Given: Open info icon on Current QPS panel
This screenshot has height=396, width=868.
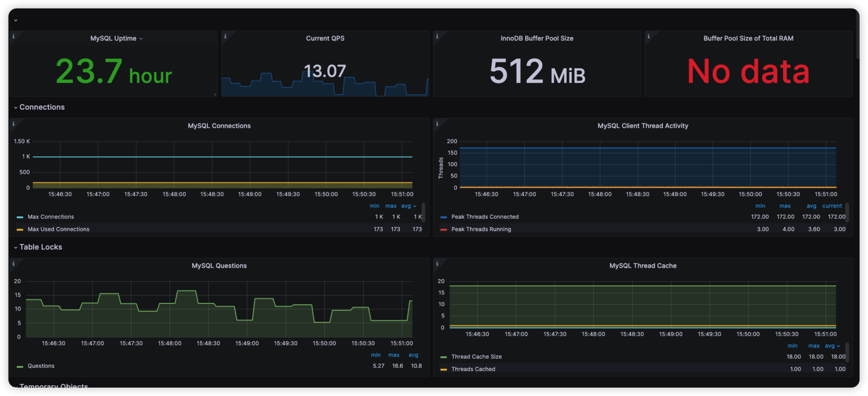Looking at the screenshot, I should pos(225,36).
